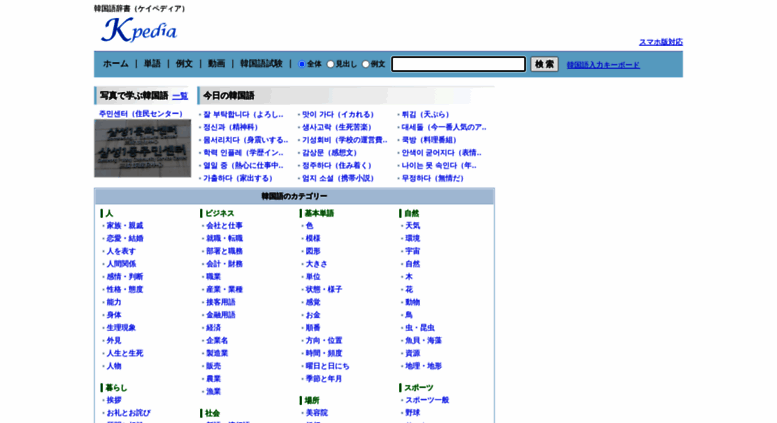The image size is (777, 423).
Task: Open the 잘 부탁합니다 word link
Action: coord(243,114)
